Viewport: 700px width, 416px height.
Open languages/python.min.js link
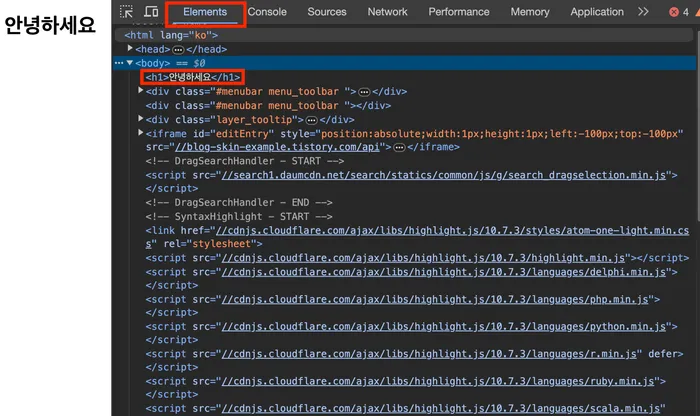(444, 327)
